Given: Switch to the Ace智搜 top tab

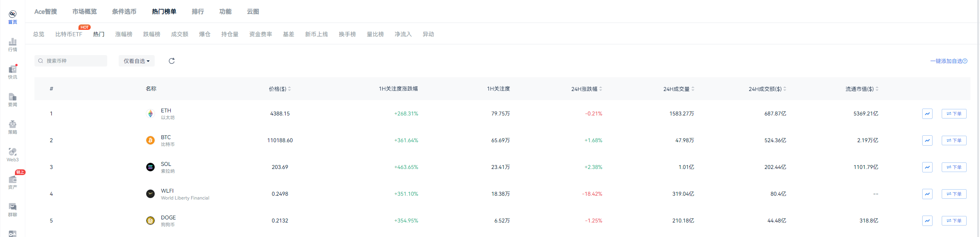Looking at the screenshot, I should [46, 11].
